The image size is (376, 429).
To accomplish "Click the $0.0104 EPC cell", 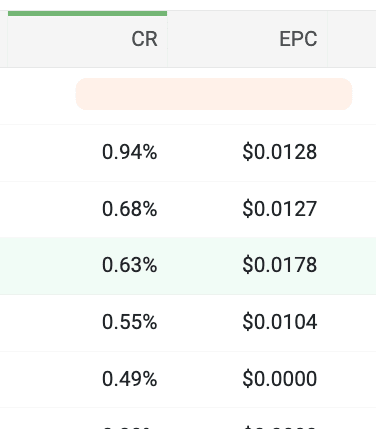I will [x=280, y=322].
